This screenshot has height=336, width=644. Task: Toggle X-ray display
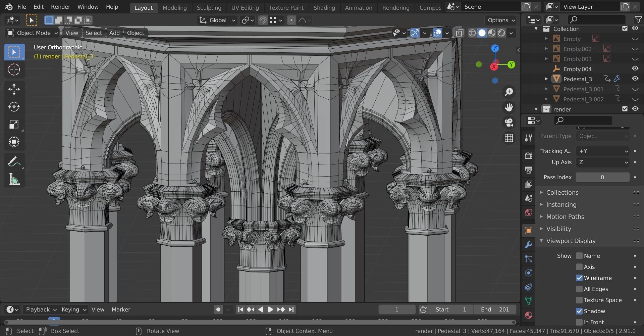click(x=460, y=33)
